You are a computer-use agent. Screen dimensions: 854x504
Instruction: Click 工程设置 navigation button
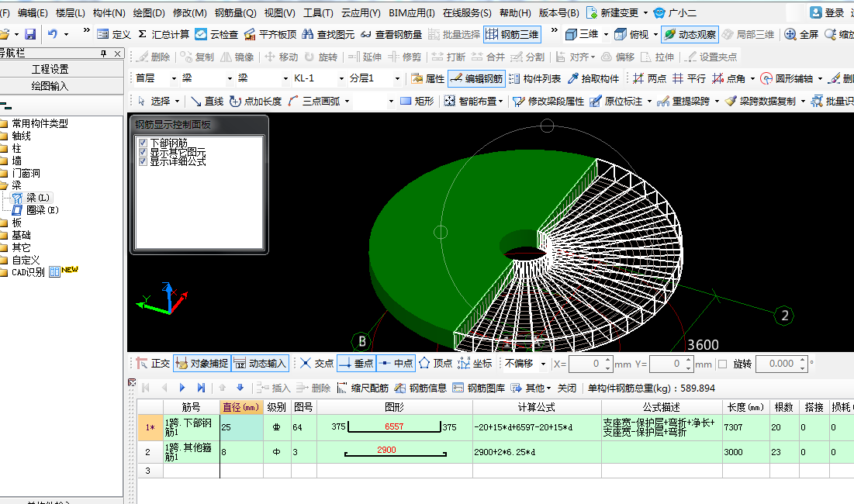click(50, 69)
